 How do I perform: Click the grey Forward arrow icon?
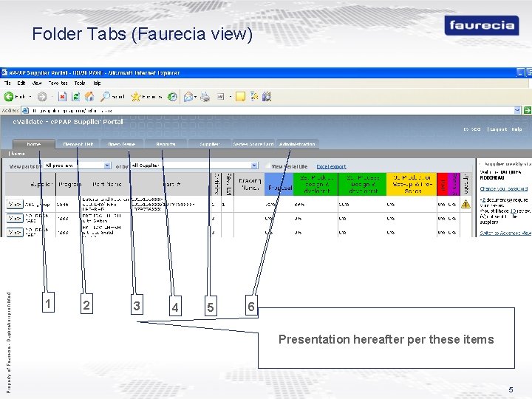pyautogui.click(x=42, y=97)
